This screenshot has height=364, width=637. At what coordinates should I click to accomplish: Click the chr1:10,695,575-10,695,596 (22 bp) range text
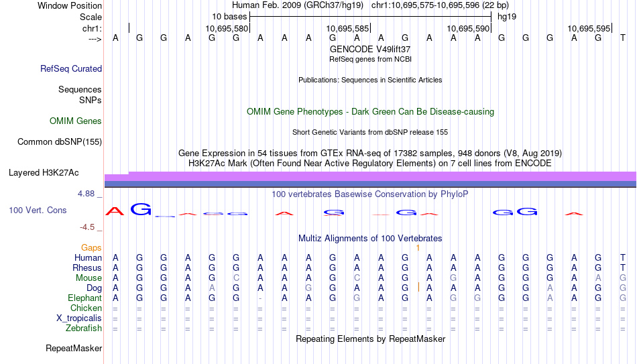(440, 5)
